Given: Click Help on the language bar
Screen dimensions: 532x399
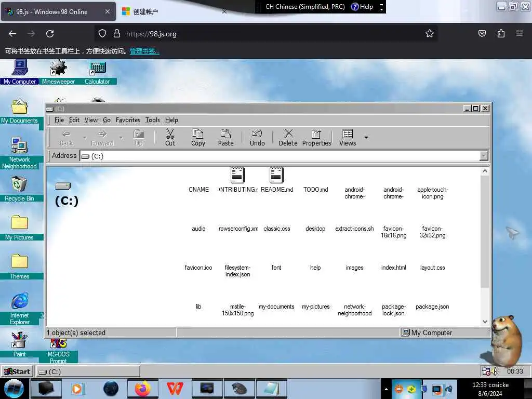Looking at the screenshot, I should click(362, 6).
